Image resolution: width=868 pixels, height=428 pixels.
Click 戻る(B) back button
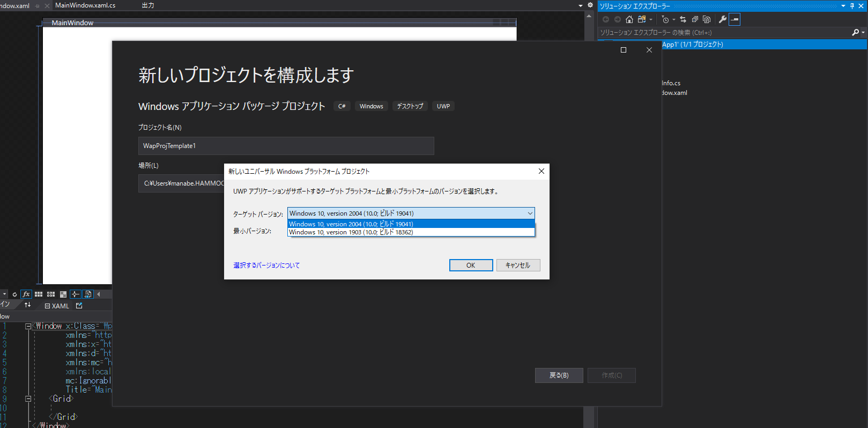point(559,375)
